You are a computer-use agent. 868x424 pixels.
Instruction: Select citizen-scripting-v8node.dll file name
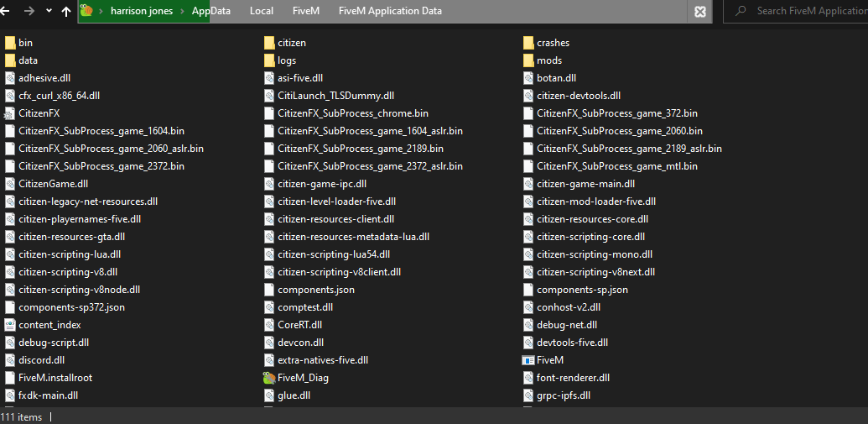79,290
